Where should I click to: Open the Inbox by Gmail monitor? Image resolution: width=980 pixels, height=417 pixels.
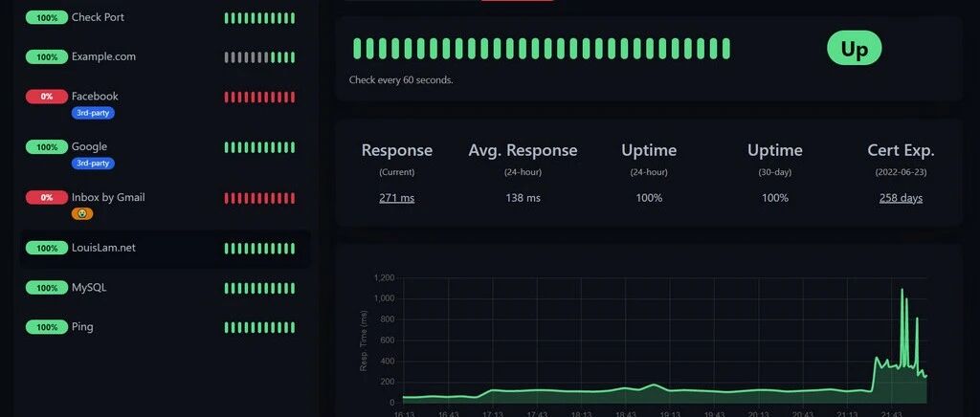166,206
